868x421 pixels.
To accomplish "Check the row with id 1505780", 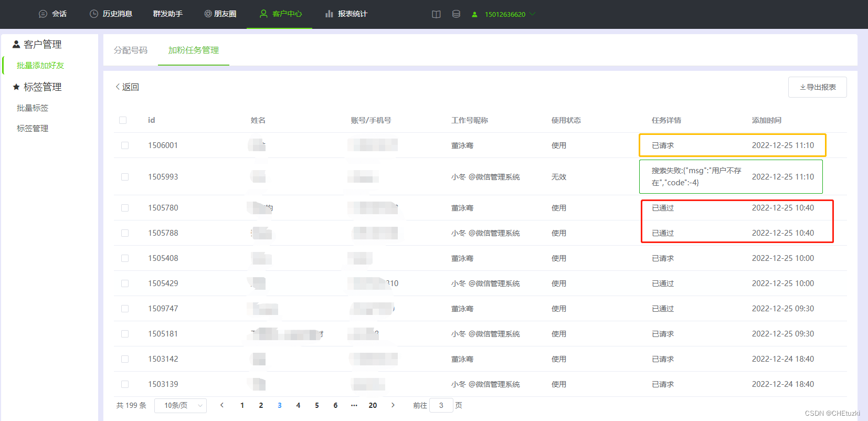I will point(125,208).
